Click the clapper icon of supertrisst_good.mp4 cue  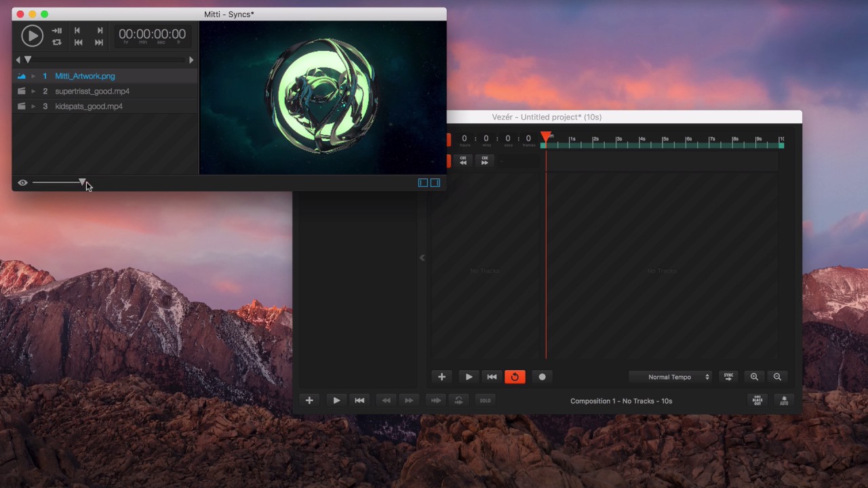[21, 91]
